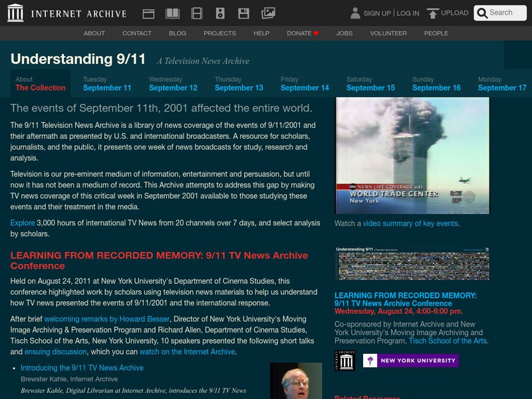Click 'Wednesday, August 24, 4:00-6:00 pm.' text
532x399 pixels.
398,311
